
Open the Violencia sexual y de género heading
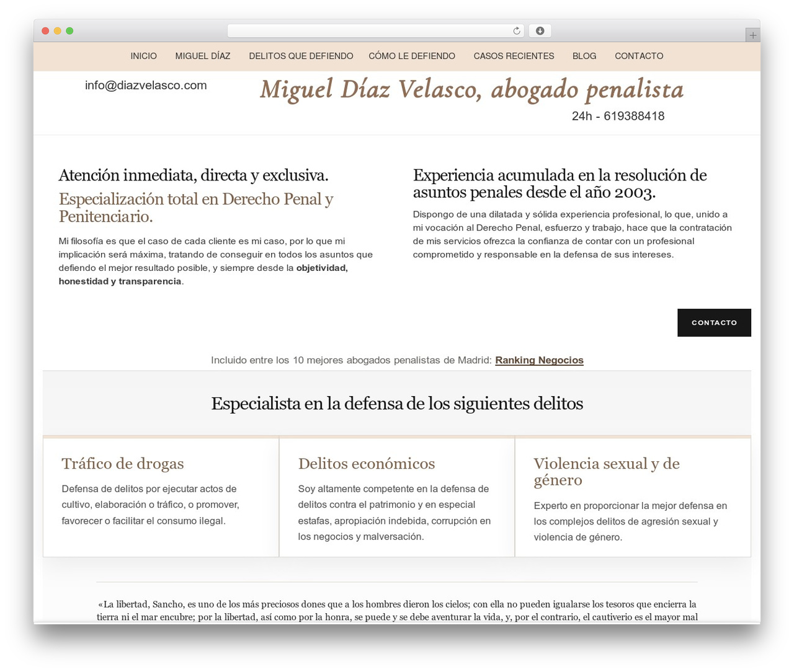coord(607,472)
